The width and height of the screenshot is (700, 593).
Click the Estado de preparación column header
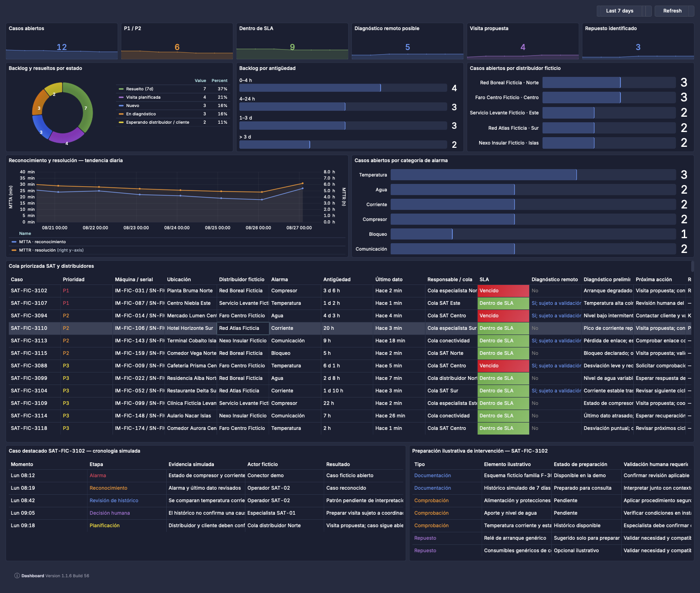click(x=581, y=464)
